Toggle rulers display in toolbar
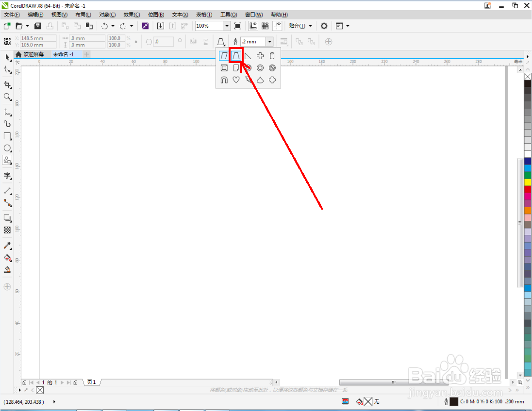 253,26
